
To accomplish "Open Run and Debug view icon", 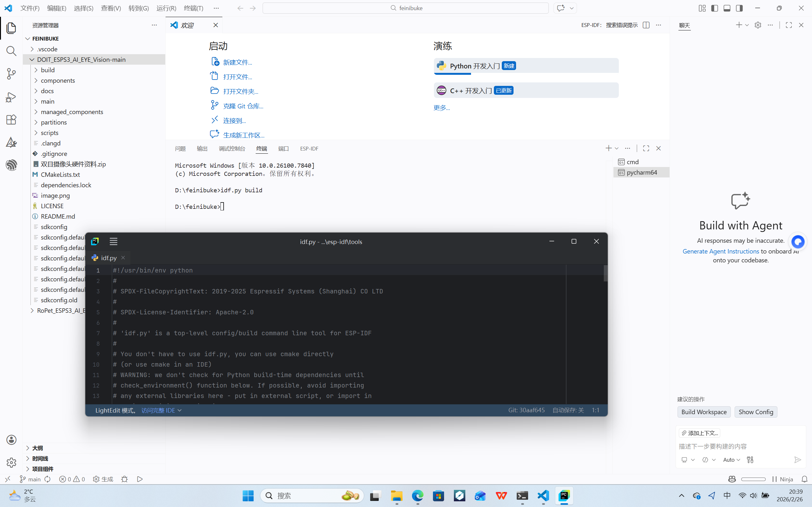I will click(x=11, y=97).
